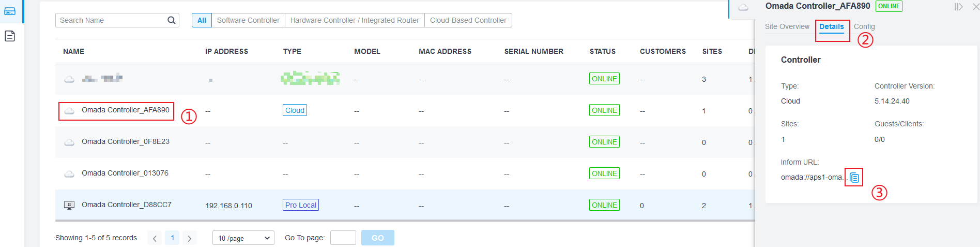This screenshot has height=247, width=980.
Task: Click Showing 1-5 of 5 records text
Action: [96, 238]
